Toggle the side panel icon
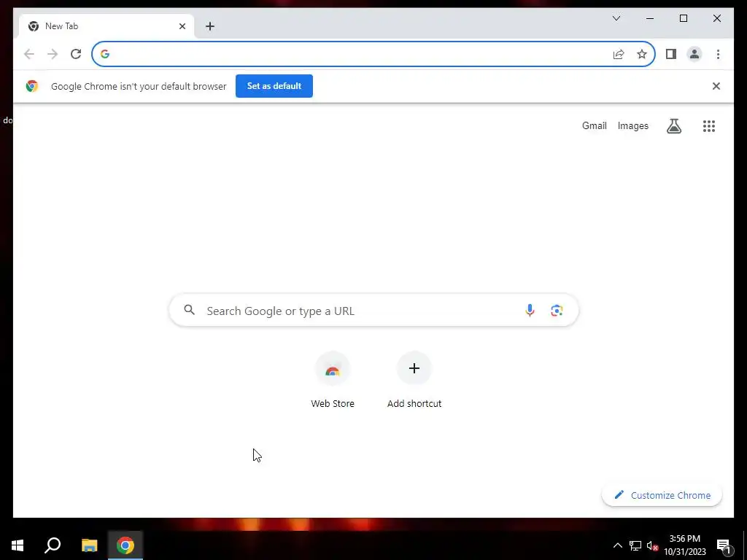This screenshot has width=747, height=560. coord(671,54)
